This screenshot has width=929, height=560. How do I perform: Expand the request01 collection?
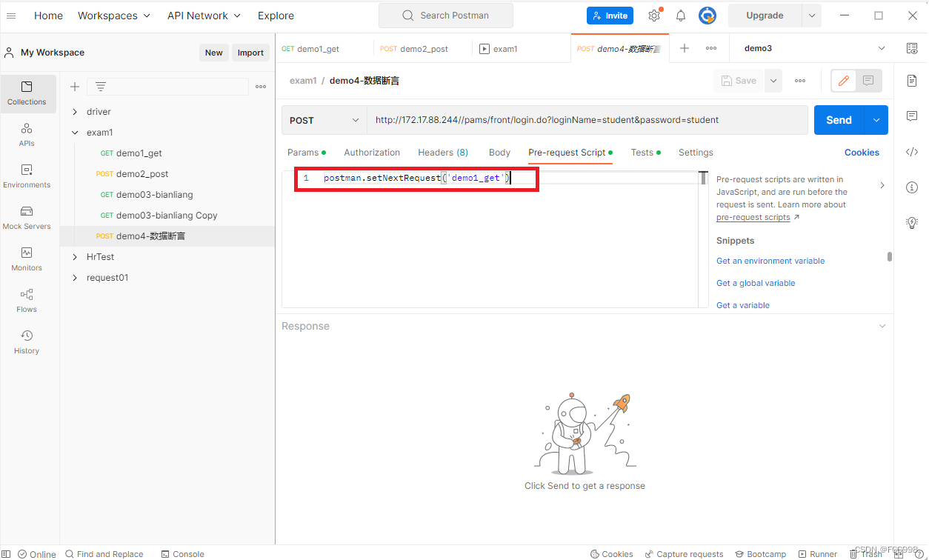pyautogui.click(x=75, y=278)
